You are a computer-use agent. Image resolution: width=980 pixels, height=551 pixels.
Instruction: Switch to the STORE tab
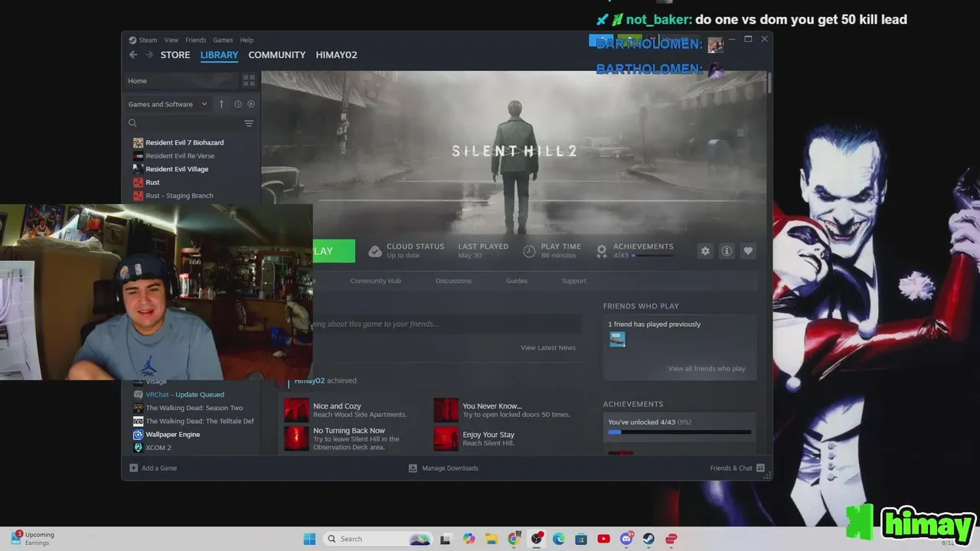(x=175, y=55)
